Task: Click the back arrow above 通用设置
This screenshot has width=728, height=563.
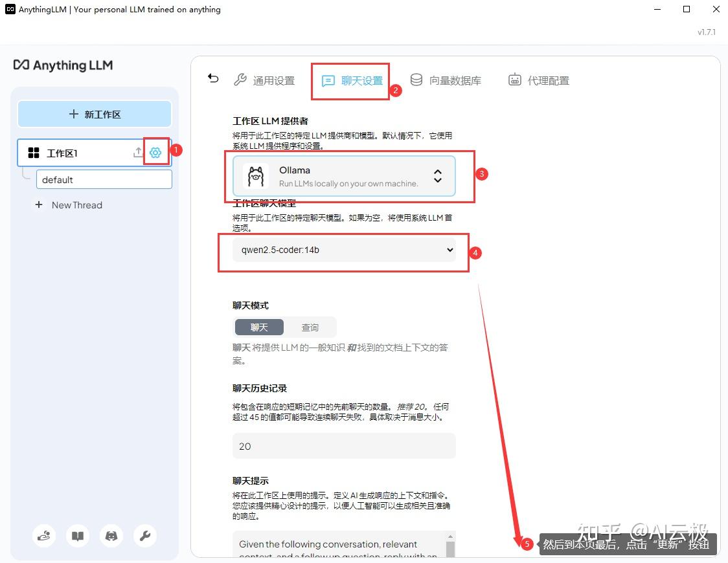Action: click(x=213, y=78)
